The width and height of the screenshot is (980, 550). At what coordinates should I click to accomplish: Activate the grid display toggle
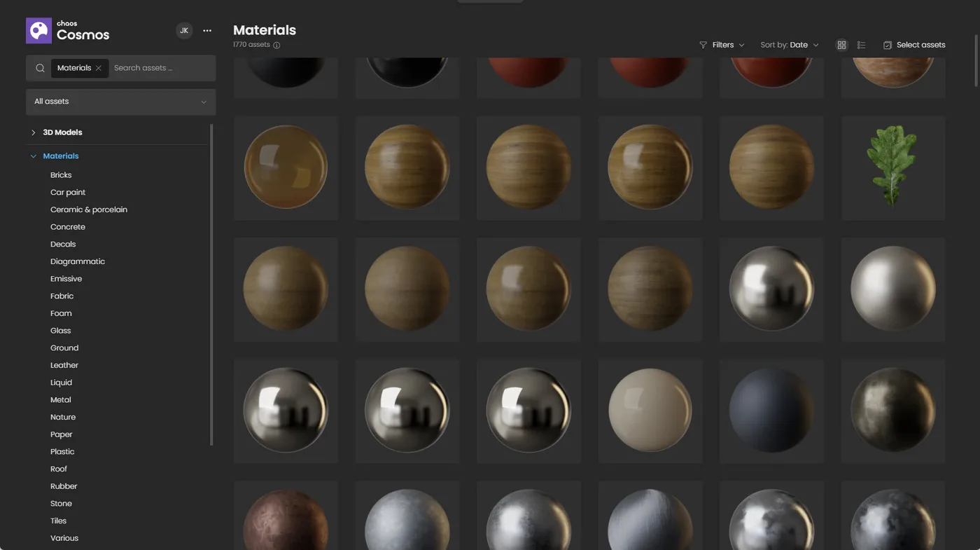(x=841, y=44)
